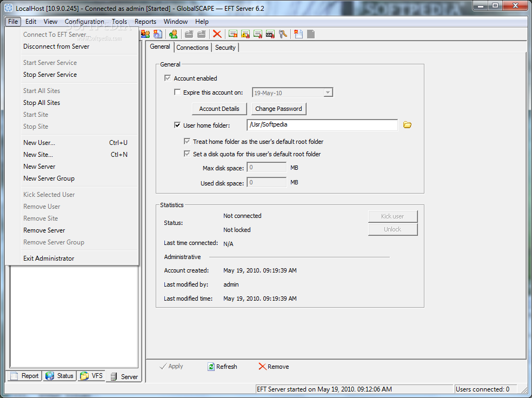Click the green user toolbar icon
The image size is (532, 398).
pyautogui.click(x=174, y=34)
